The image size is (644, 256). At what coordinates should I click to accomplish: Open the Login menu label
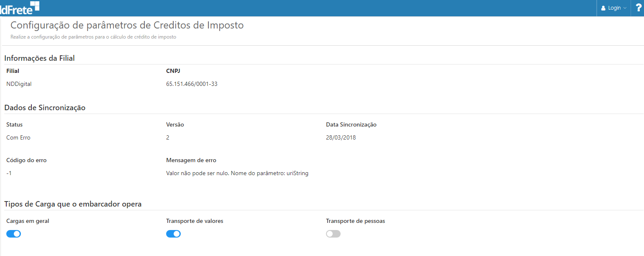[614, 8]
